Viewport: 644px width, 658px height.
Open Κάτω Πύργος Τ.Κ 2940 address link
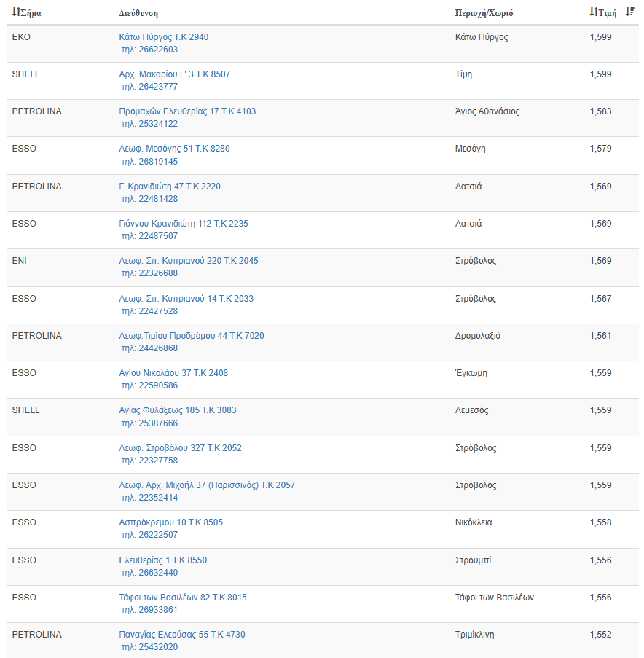click(164, 37)
